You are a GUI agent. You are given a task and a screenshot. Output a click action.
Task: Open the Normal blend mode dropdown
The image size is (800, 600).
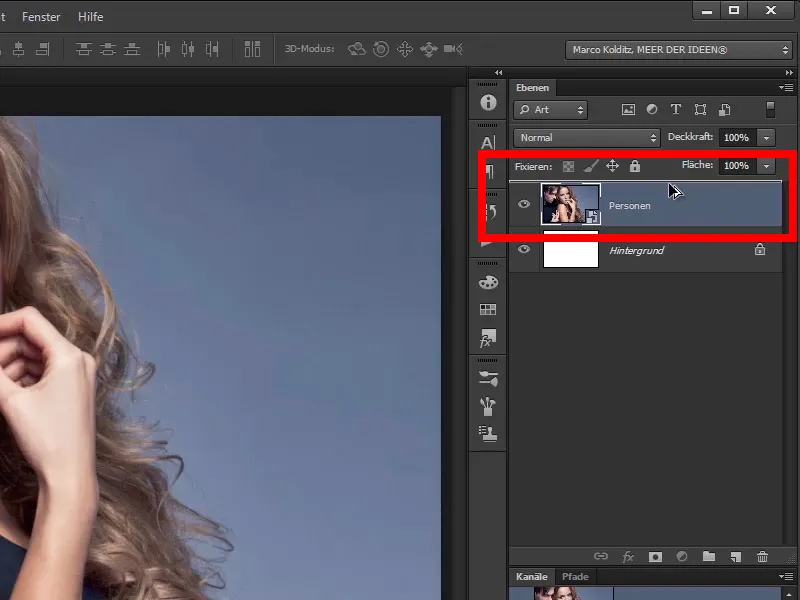[587, 138]
